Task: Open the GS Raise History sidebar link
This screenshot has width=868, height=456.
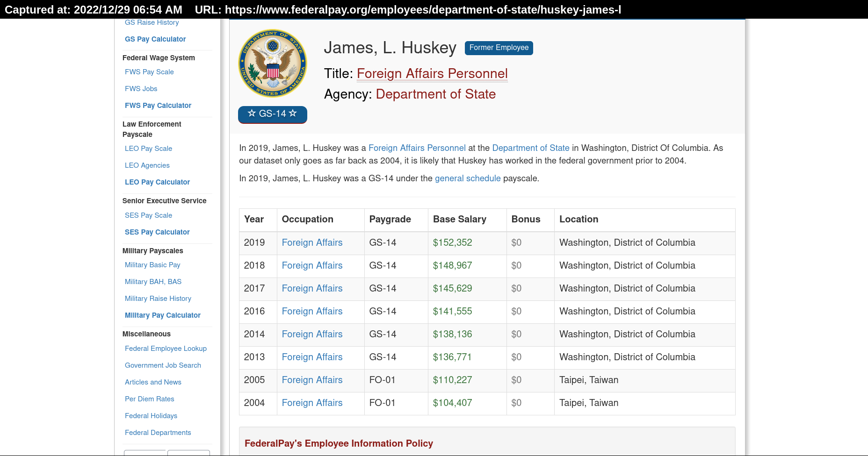Action: 152,22
